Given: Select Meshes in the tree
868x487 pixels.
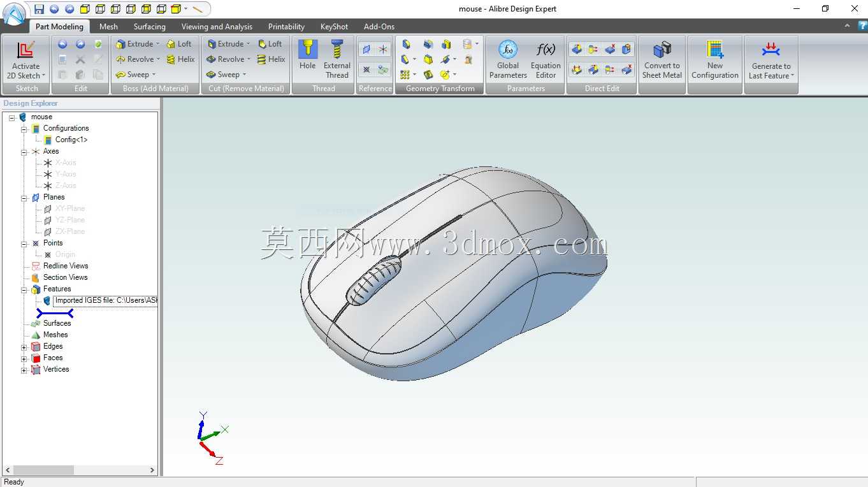Looking at the screenshot, I should (55, 335).
